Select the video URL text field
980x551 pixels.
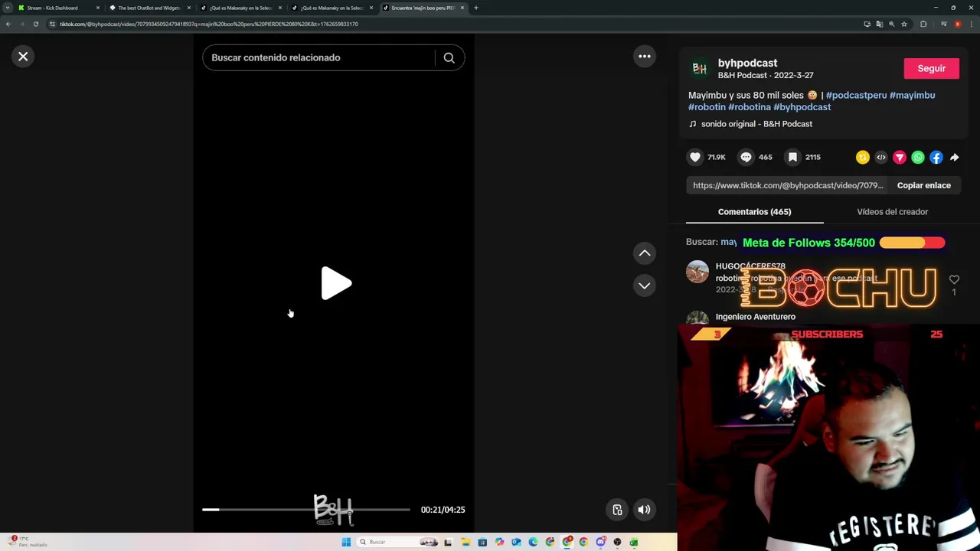(x=788, y=185)
